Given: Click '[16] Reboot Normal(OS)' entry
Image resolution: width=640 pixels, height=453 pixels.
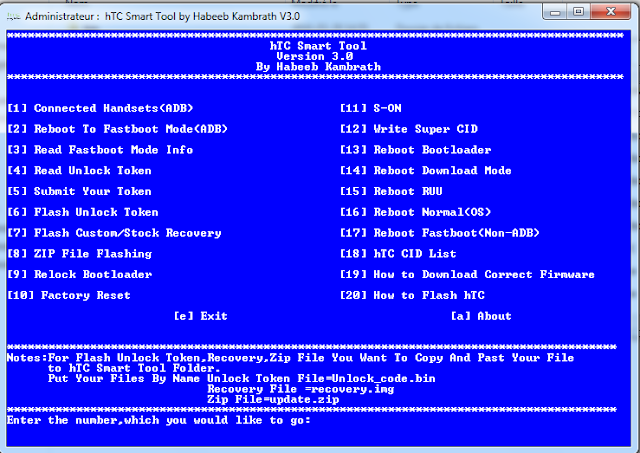Looking at the screenshot, I should (416, 212).
